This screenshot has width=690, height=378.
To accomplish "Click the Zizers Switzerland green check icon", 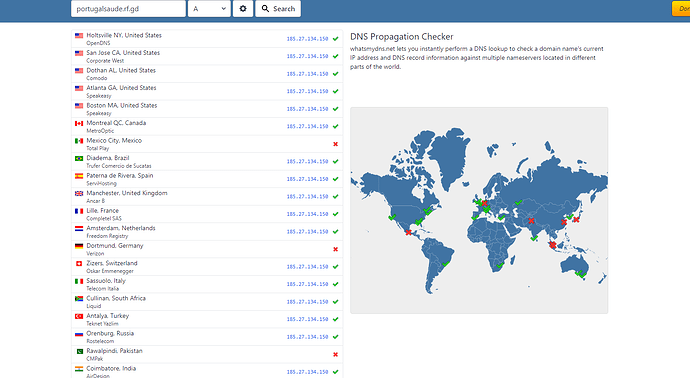I will 336,267.
